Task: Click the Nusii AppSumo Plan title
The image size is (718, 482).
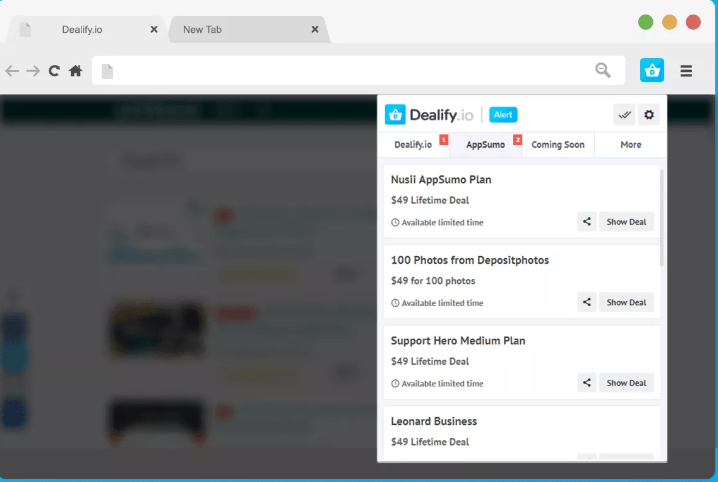Action: point(441,179)
